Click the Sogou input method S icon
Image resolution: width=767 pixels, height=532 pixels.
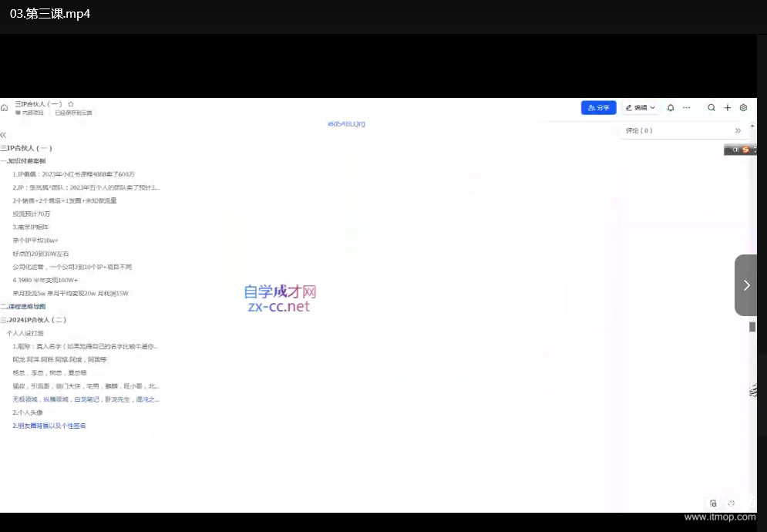[745, 150]
